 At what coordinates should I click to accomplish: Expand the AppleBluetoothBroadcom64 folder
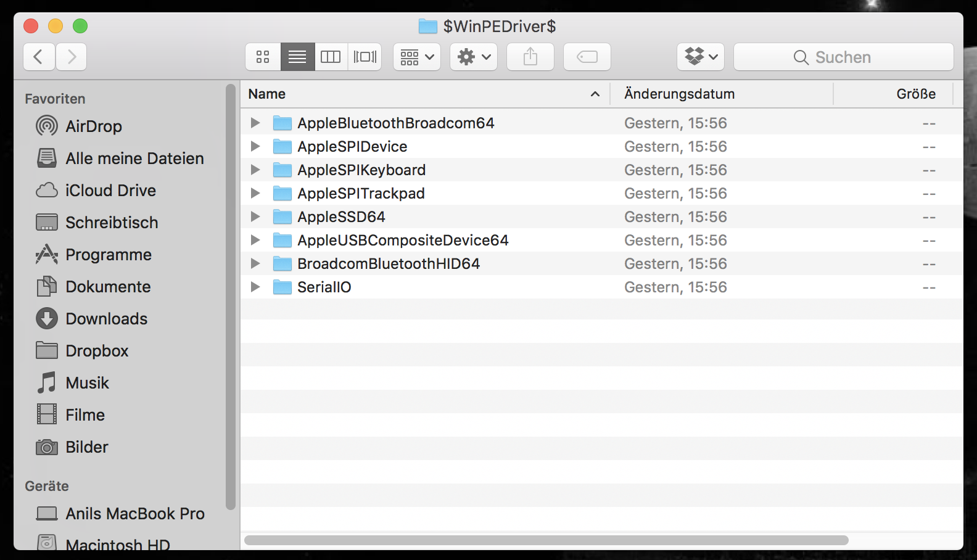tap(255, 123)
